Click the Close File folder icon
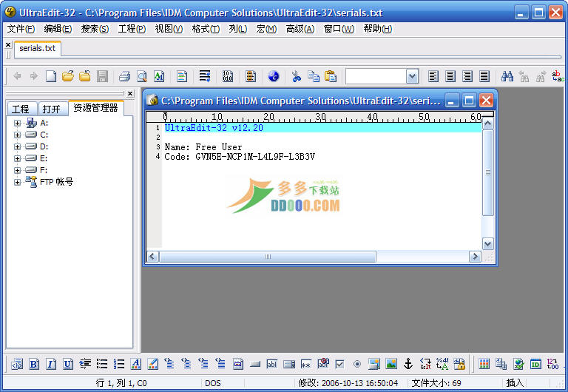Screen dimensions: 568x392 tap(85, 76)
